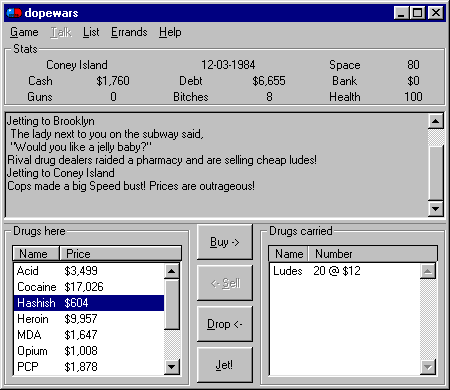The width and height of the screenshot is (450, 390).
Task: Open the List menu
Action: [x=91, y=32]
